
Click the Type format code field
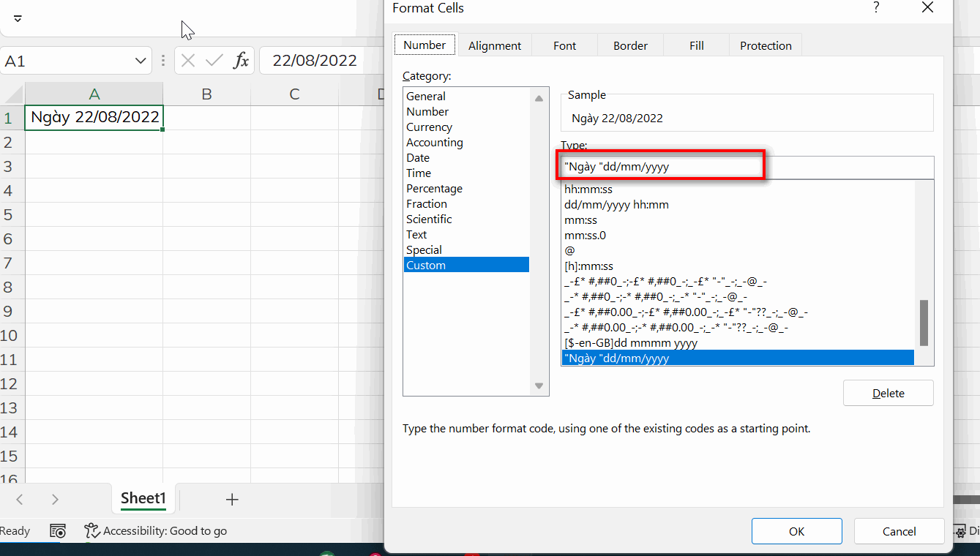747,167
